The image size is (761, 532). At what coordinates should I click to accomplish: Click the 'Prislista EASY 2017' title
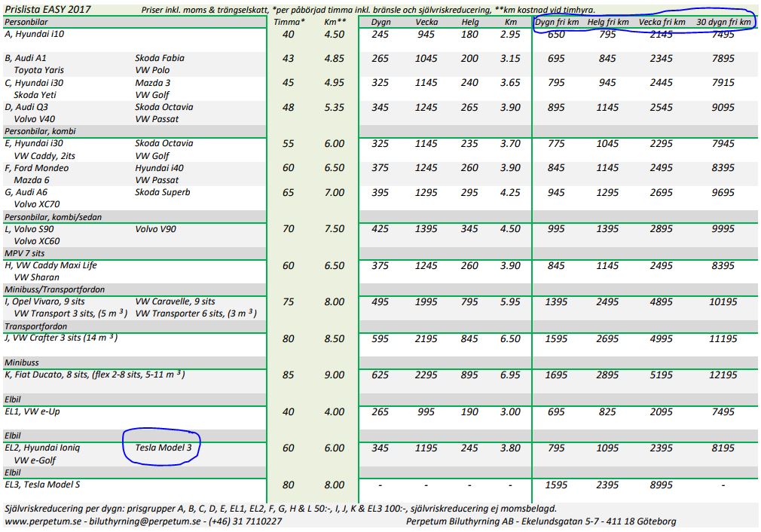point(47,9)
